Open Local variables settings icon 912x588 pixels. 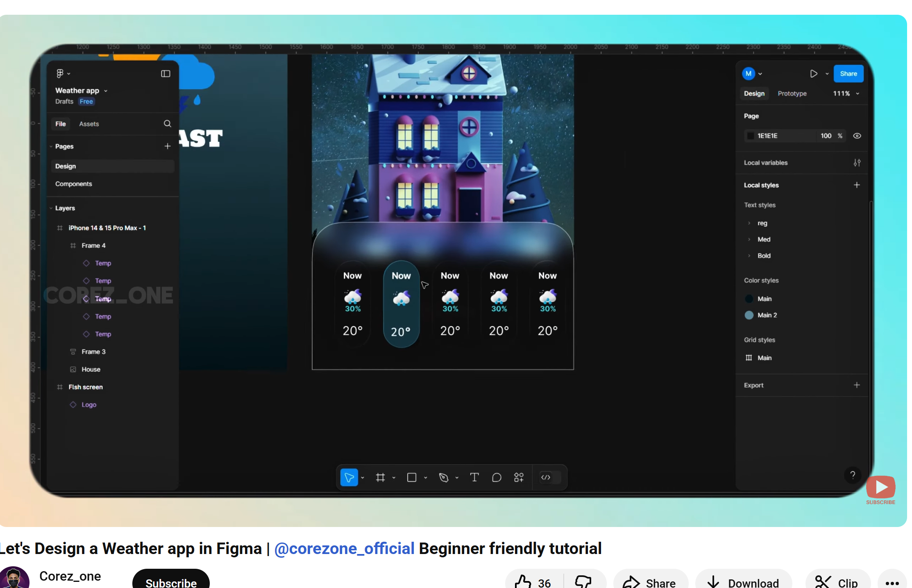857,163
